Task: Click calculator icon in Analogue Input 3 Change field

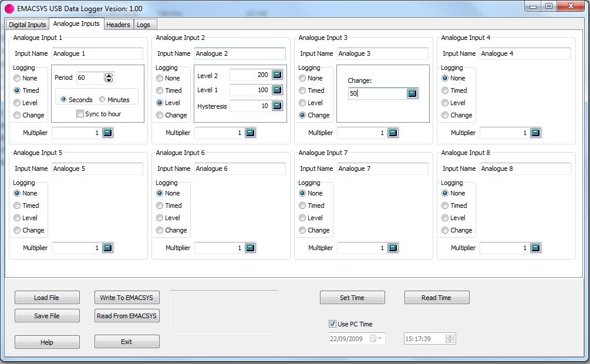Action: coord(412,93)
